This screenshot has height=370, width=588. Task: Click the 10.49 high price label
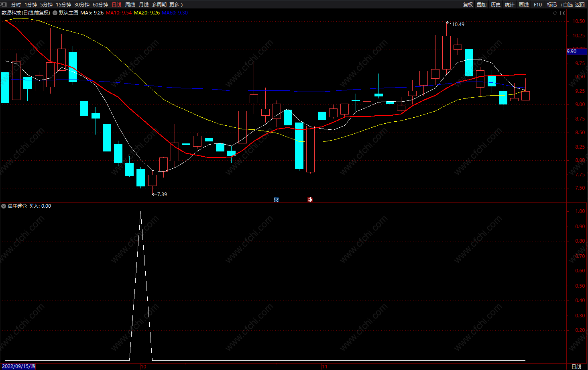(x=458, y=25)
